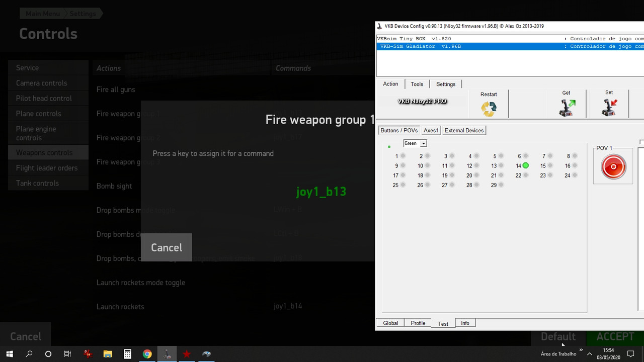Viewport: 644px width, 362px height.
Task: Click the ACCEPT button
Action: [x=615, y=336]
